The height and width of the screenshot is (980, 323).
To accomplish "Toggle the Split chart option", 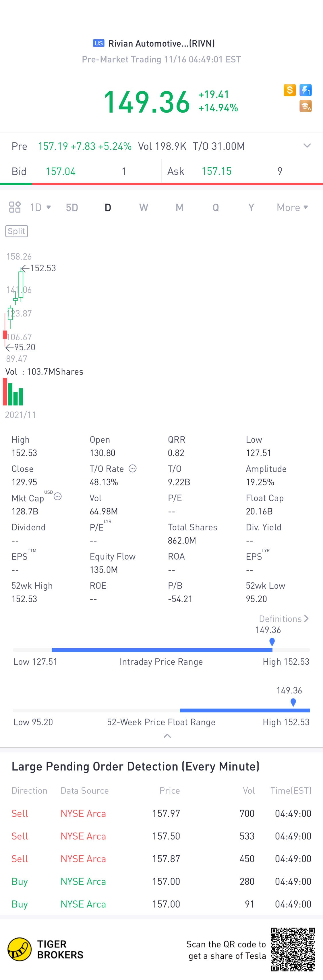I will (x=16, y=231).
